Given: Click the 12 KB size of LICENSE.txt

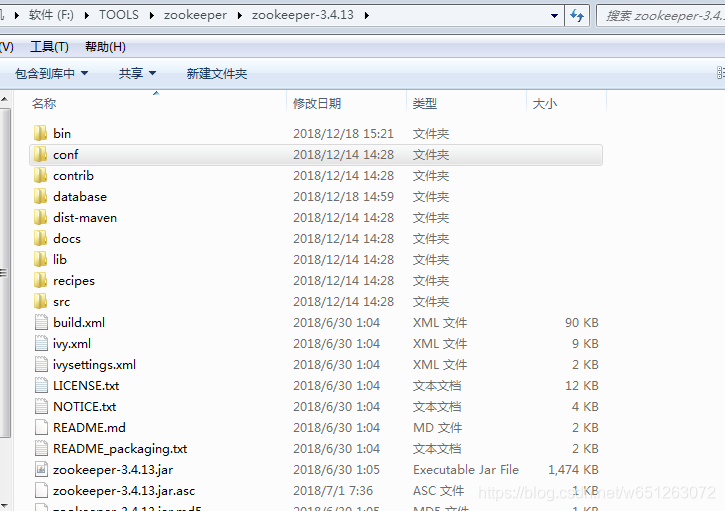Looking at the screenshot, I should (x=582, y=385).
